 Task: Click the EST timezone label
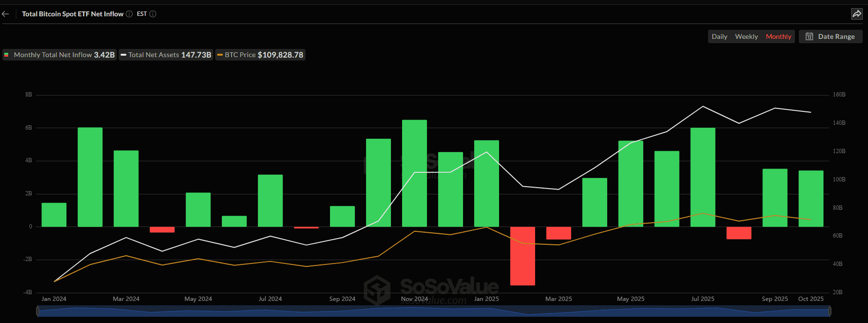click(142, 14)
